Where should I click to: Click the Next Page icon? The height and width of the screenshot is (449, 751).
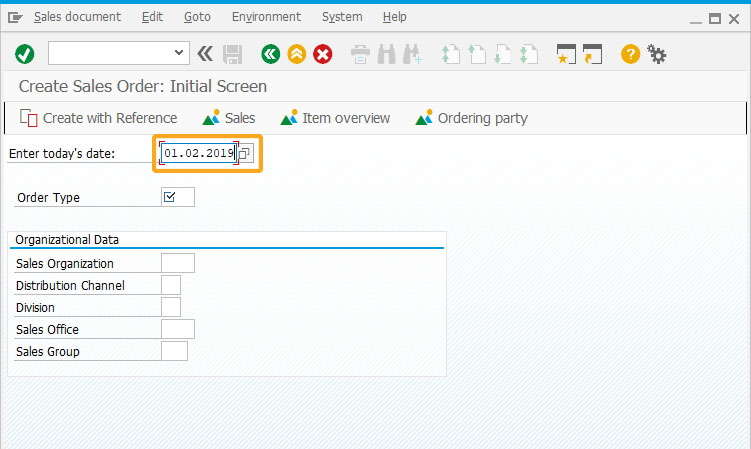click(x=502, y=54)
